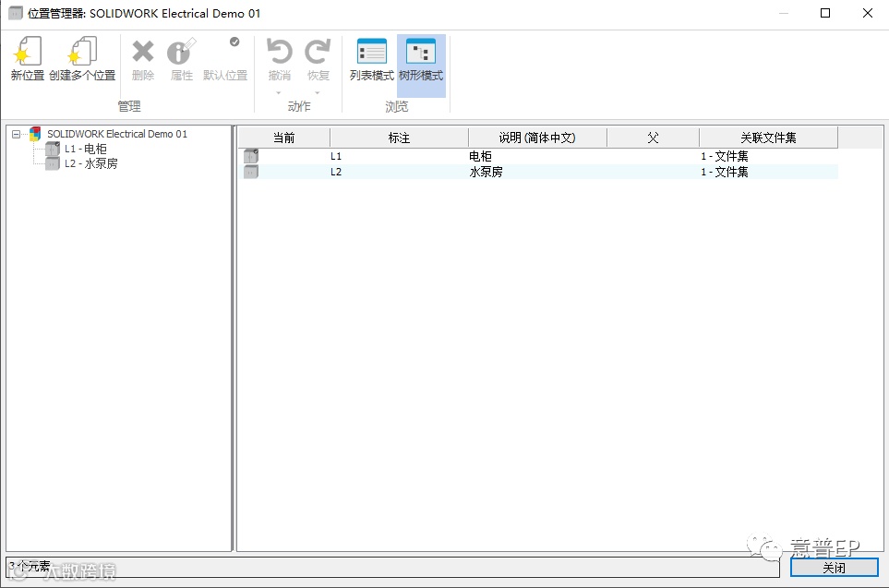Click the Undo (撤消) arrow icon
This screenshot has height=588, width=889.
point(280,52)
